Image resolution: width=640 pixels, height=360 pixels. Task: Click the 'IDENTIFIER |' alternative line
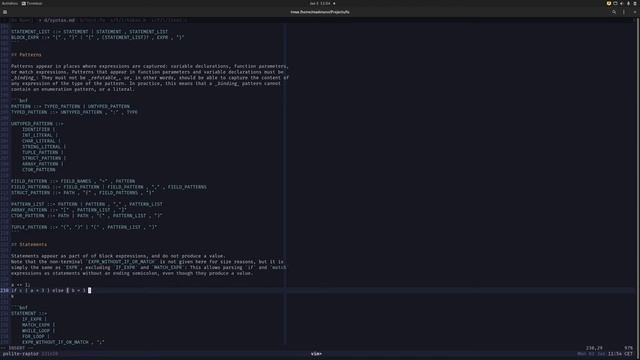tap(38, 129)
